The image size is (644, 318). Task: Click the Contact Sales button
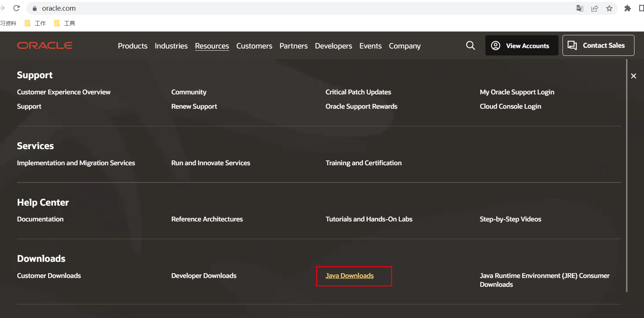tap(598, 46)
